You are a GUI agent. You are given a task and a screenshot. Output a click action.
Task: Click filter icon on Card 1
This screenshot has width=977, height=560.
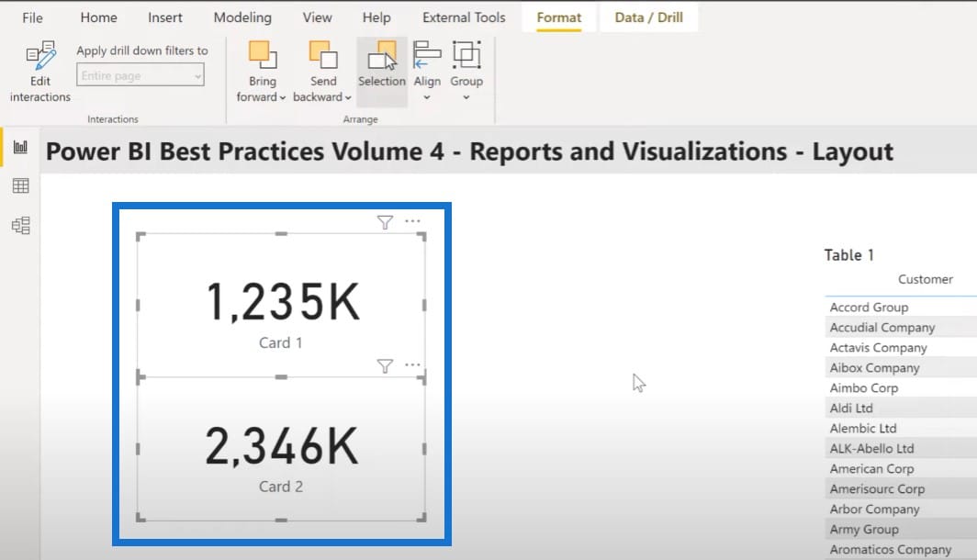(x=385, y=222)
